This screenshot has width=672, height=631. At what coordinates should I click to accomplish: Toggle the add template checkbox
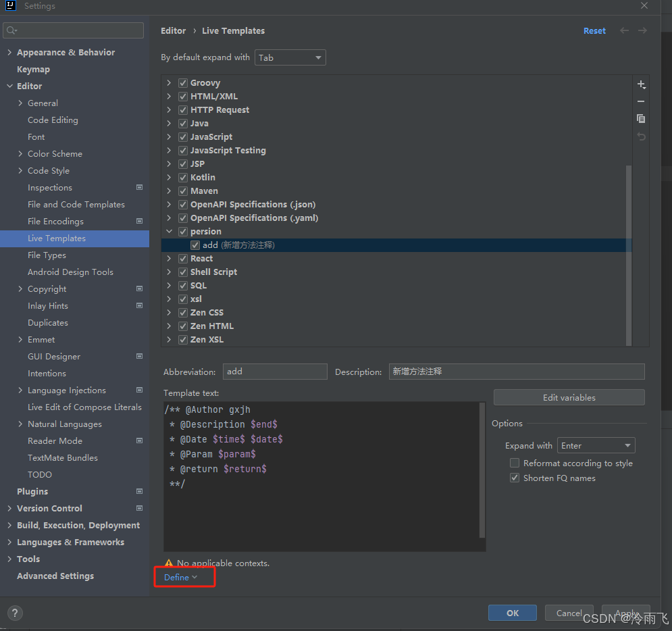[x=195, y=245]
